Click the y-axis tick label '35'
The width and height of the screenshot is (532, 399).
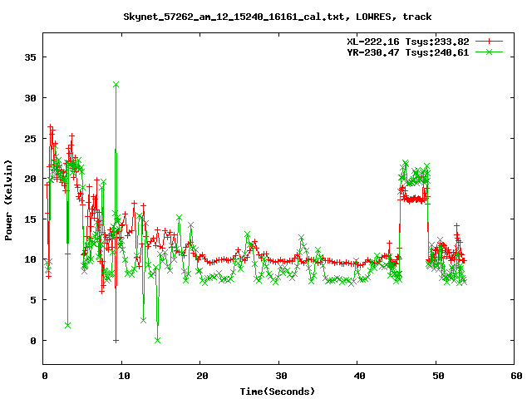[30, 57]
